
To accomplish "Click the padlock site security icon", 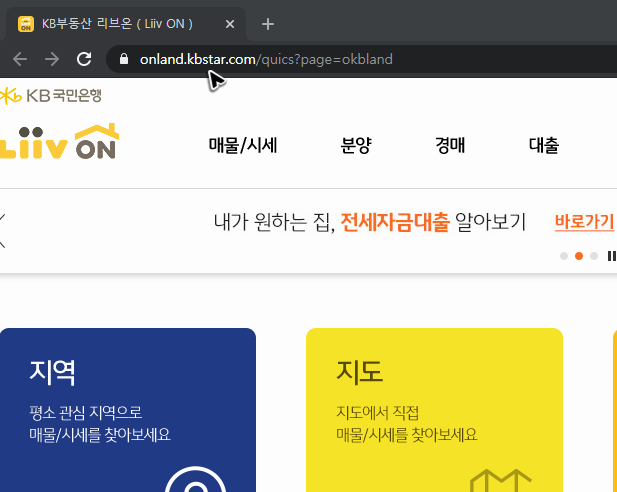I will click(x=124, y=59).
